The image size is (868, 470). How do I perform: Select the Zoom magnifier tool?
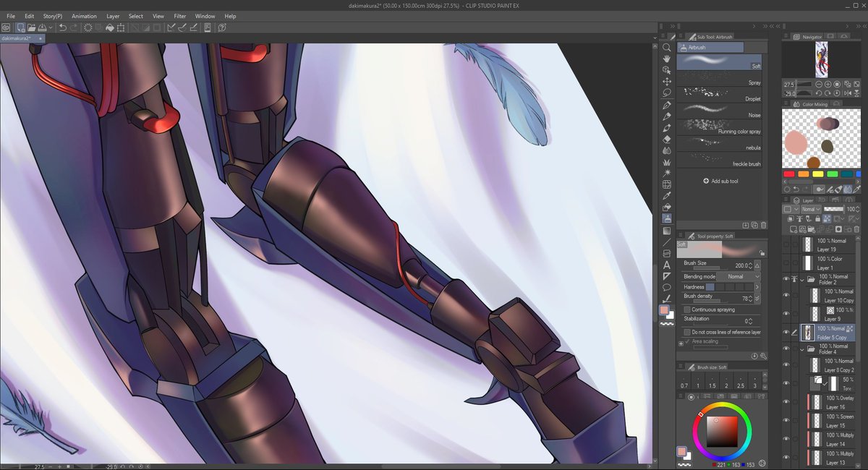point(666,46)
